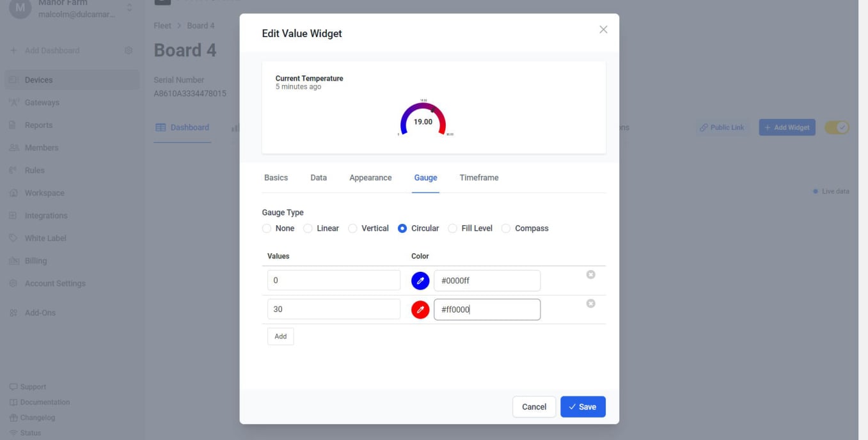Open dashboard settings gear icon
This screenshot has width=868, height=440.
[129, 51]
